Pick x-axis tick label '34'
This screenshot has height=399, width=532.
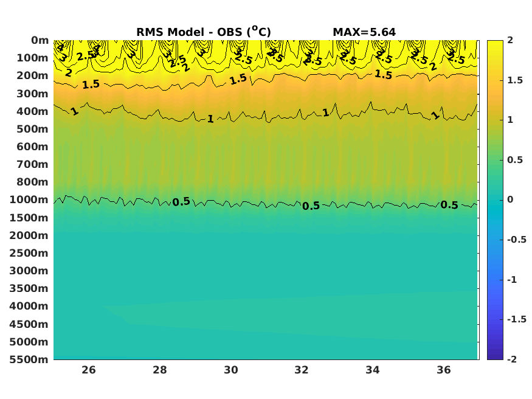pos(373,370)
